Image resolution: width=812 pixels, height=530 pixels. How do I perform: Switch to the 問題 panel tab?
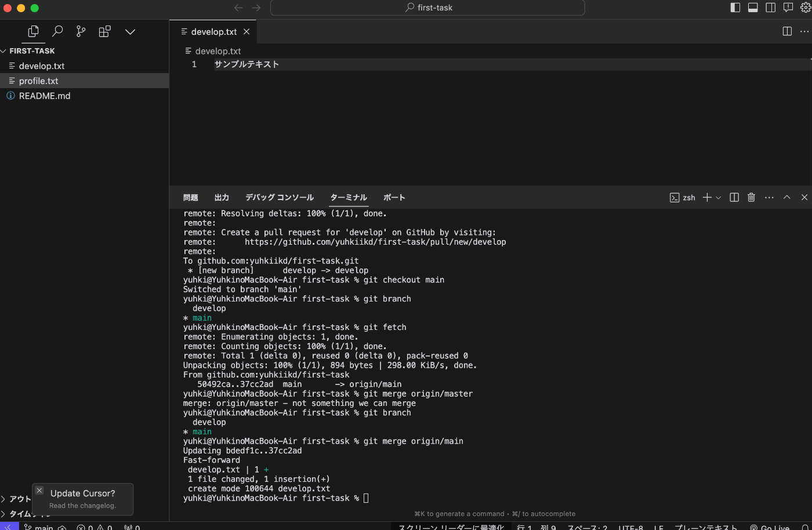click(x=190, y=198)
